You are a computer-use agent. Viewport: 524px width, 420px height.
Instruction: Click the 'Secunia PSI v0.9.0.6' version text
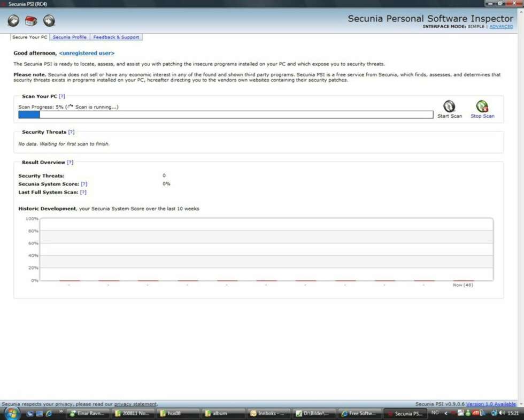[x=440, y=404]
